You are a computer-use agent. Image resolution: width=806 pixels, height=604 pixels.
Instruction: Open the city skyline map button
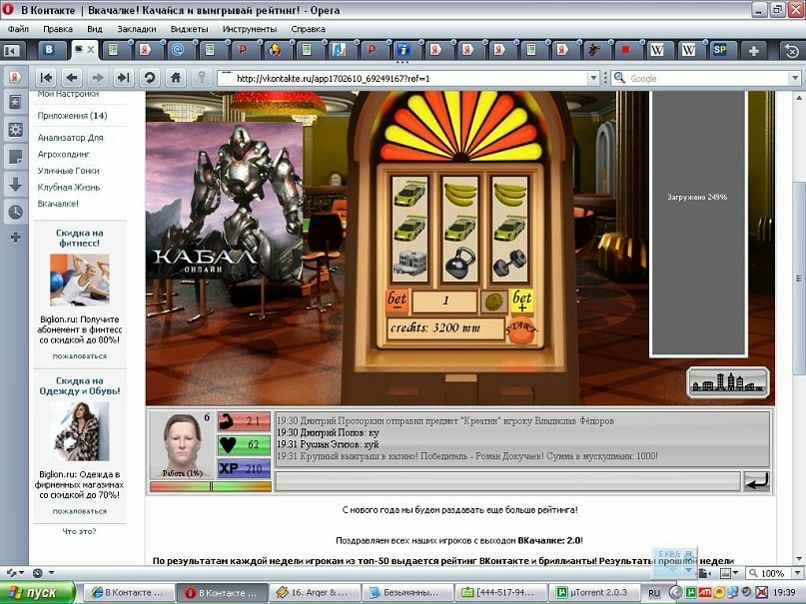tap(728, 382)
